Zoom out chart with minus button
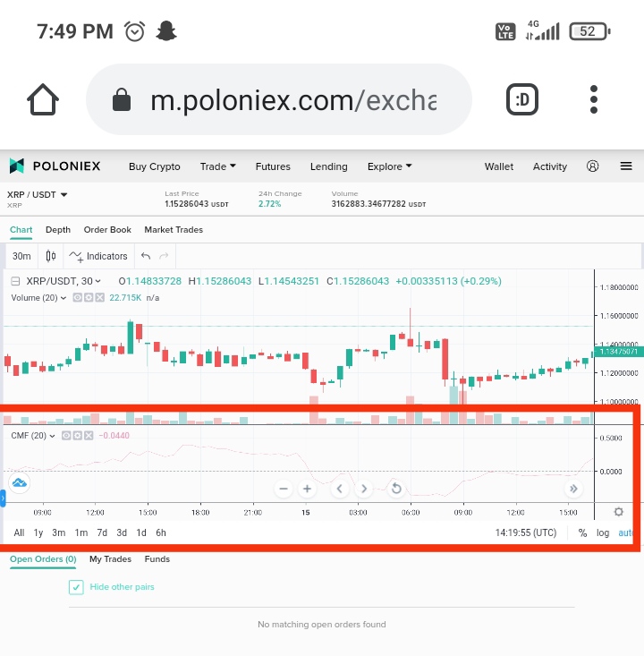The image size is (644, 656). click(284, 489)
